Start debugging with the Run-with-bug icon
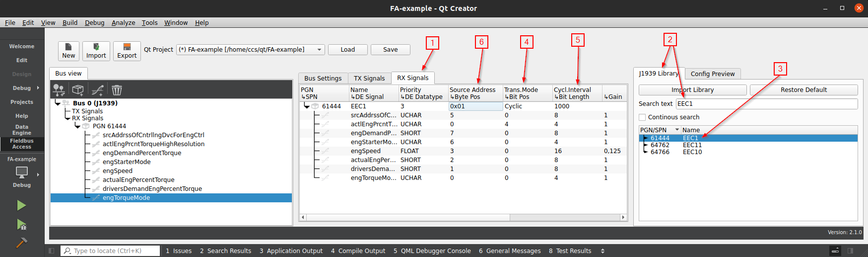Screen dimensions: 868x257 (x=21, y=225)
